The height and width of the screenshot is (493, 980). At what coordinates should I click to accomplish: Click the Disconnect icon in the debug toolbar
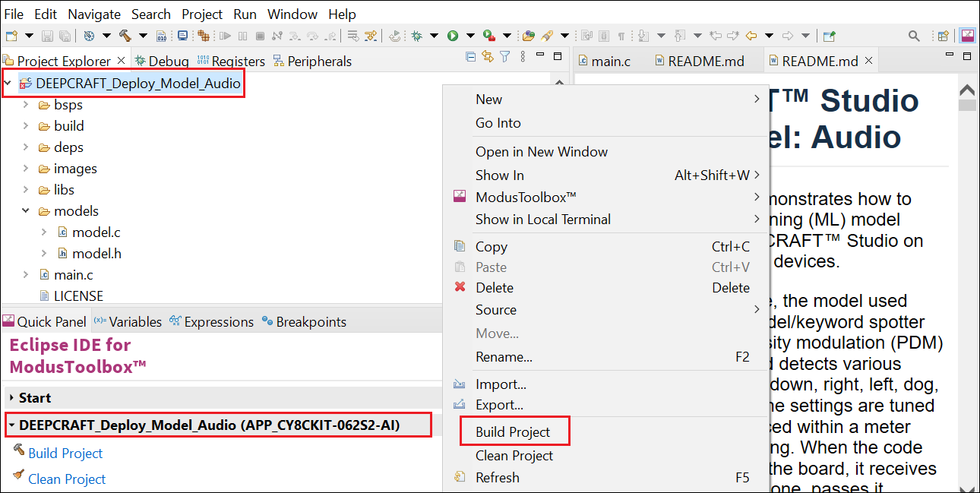click(x=277, y=36)
